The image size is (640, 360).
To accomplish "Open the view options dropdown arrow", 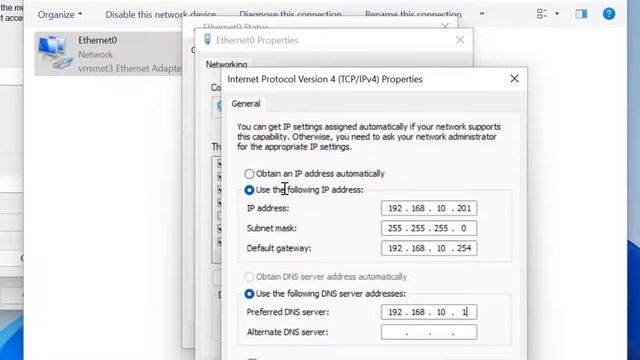I will [x=557, y=14].
